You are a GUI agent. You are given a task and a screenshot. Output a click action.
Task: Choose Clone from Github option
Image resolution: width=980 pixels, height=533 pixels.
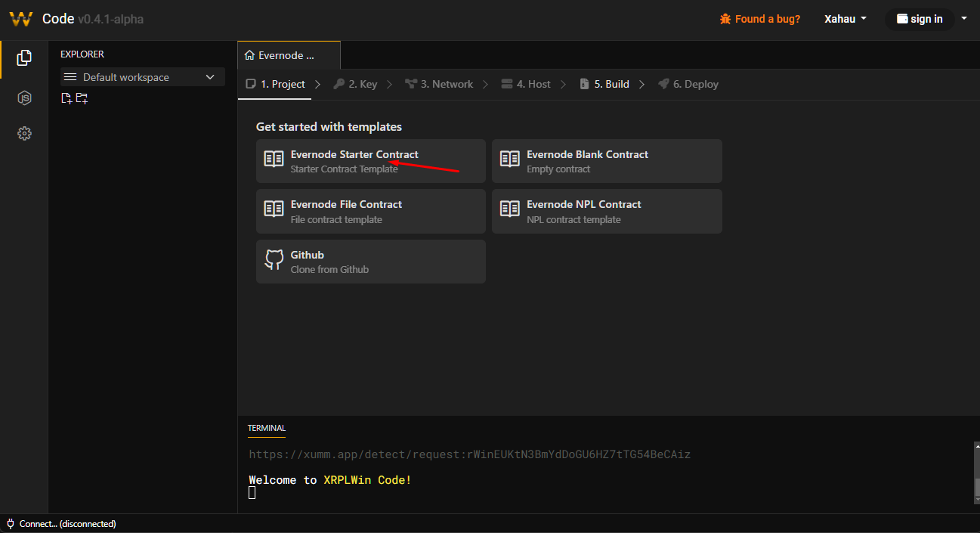371,262
